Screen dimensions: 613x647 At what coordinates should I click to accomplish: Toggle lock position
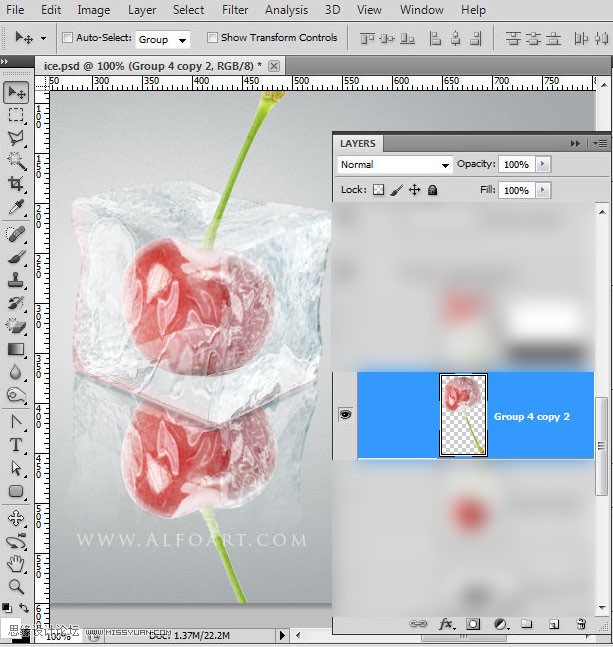[x=414, y=190]
